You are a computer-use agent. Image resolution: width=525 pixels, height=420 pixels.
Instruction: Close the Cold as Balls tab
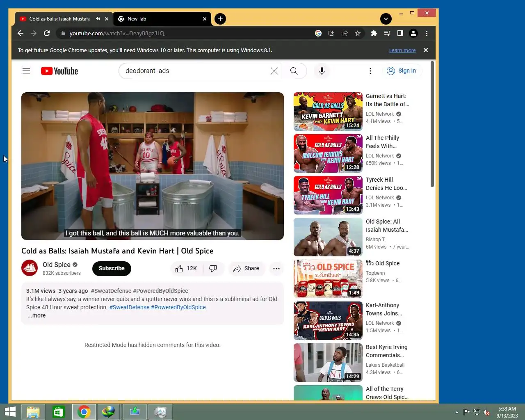(107, 19)
